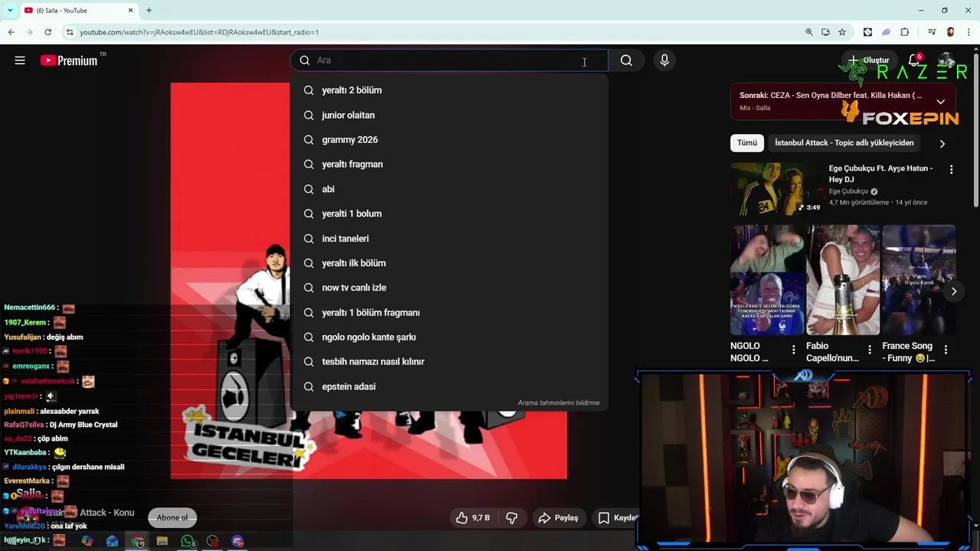This screenshot has height=551, width=980.
Task: Open the Chrome three-dot menu
Action: tap(969, 32)
